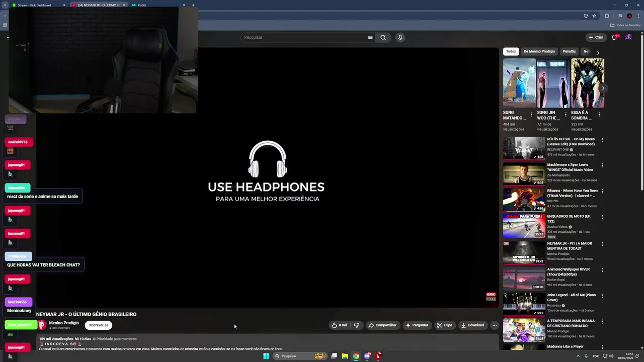Open more actions ellipsis under the video

coord(494,325)
